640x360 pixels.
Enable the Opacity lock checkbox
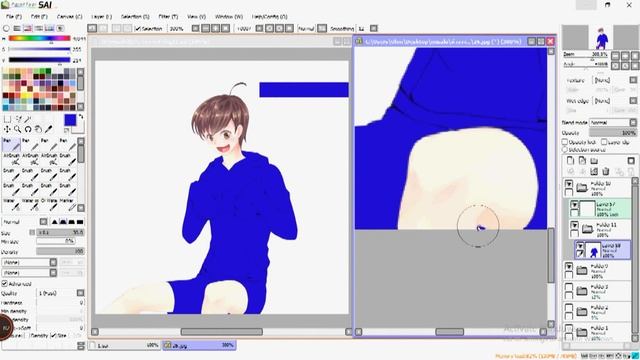pyautogui.click(x=565, y=142)
